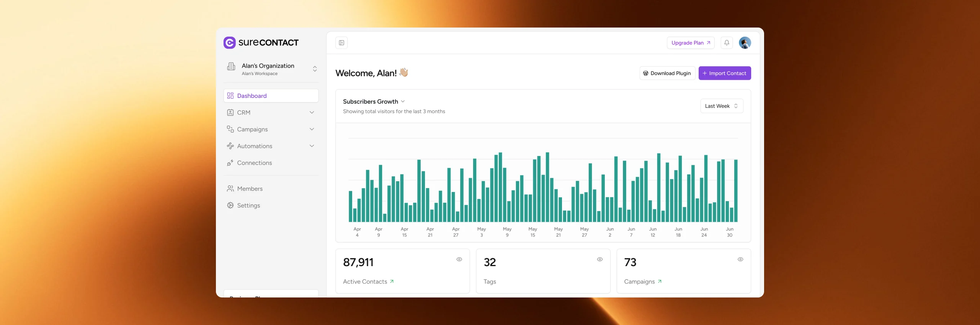Open Settings in sidebar
The height and width of the screenshot is (325, 980).
(x=271, y=205)
